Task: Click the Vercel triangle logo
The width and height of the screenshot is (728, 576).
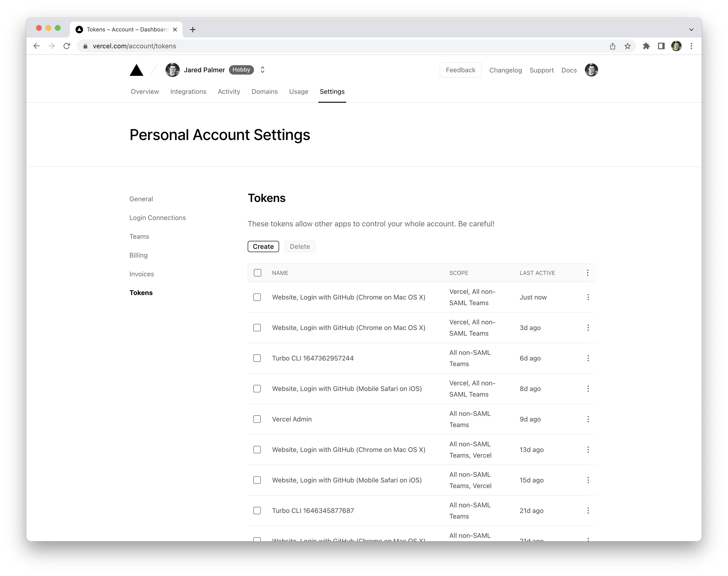Action: pyautogui.click(x=136, y=70)
